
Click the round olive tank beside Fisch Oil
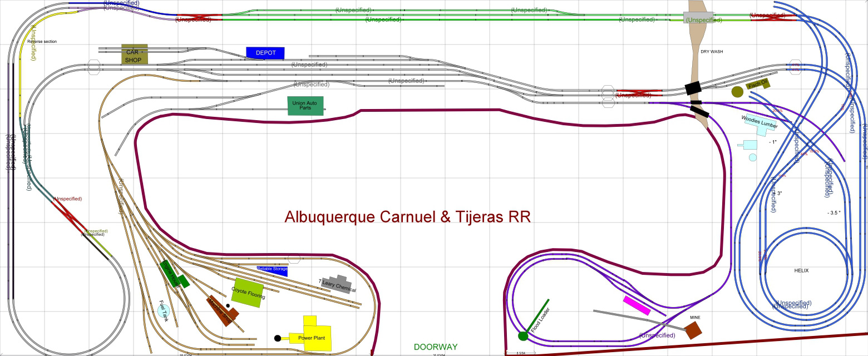tap(738, 92)
